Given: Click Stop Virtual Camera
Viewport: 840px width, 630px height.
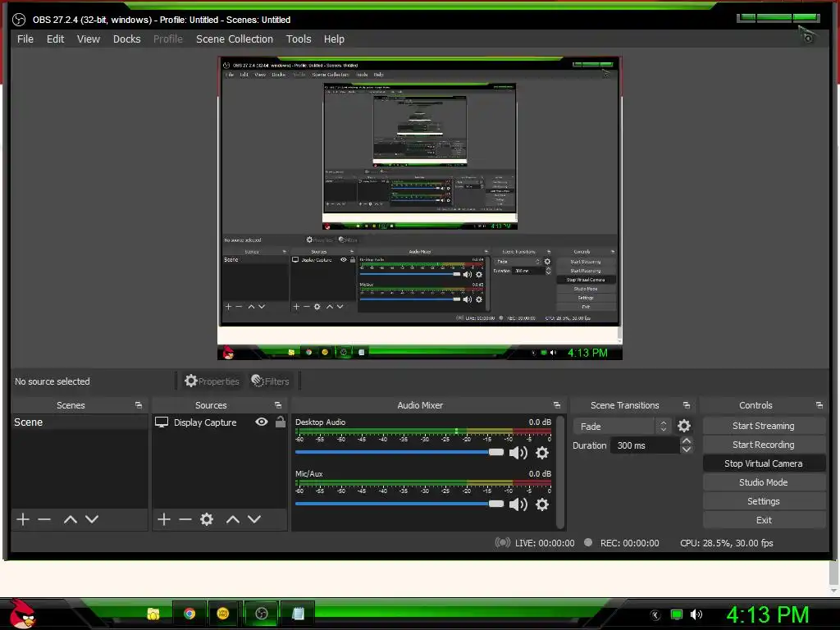Looking at the screenshot, I should [x=764, y=463].
